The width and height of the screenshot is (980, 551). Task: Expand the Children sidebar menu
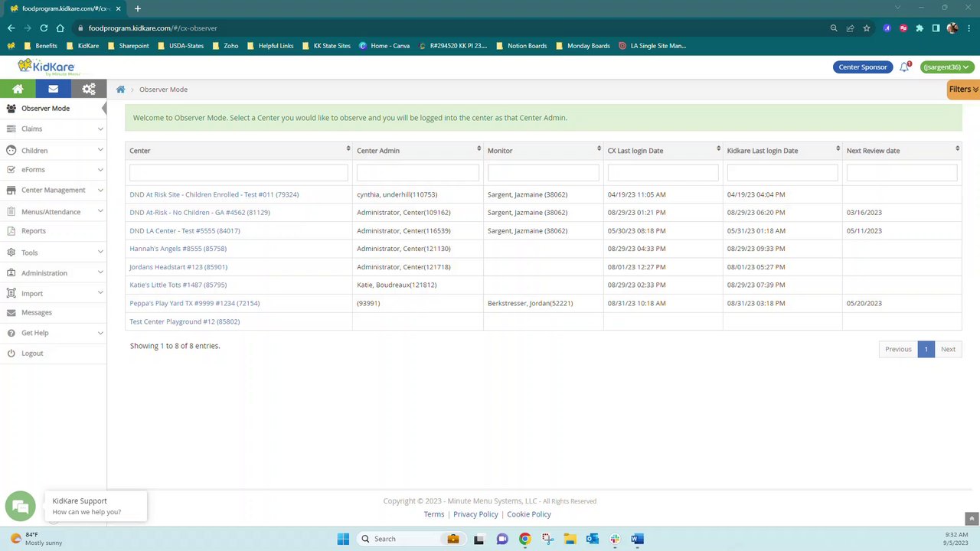point(54,151)
